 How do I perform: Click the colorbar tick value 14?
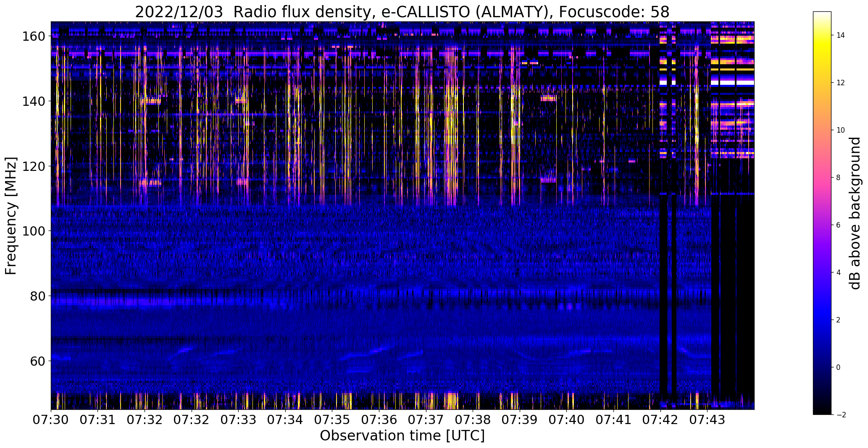click(841, 35)
